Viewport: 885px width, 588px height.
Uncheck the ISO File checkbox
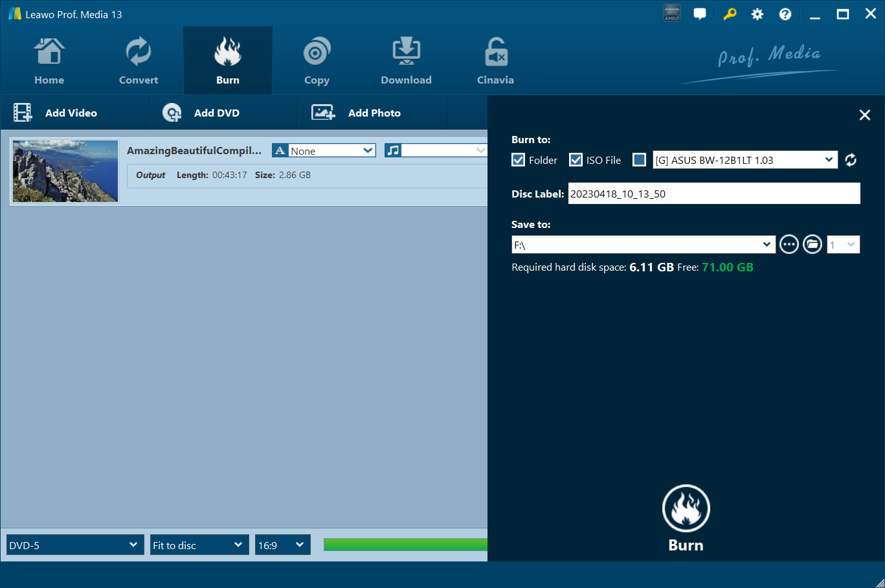click(576, 160)
